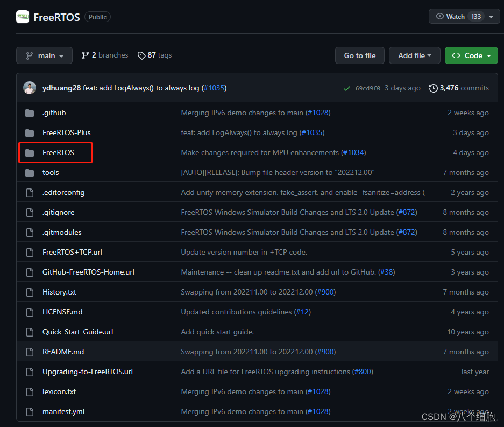This screenshot has height=427, width=504.
Task: Click the .gitignore file icon
Action: point(30,213)
